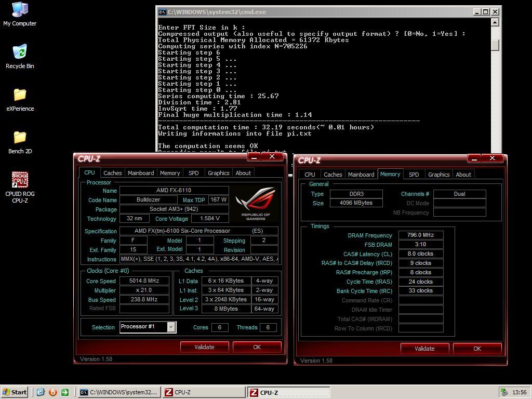Open Graphics tab in right CPU-Z window
The image size is (532, 399).
[x=438, y=175]
